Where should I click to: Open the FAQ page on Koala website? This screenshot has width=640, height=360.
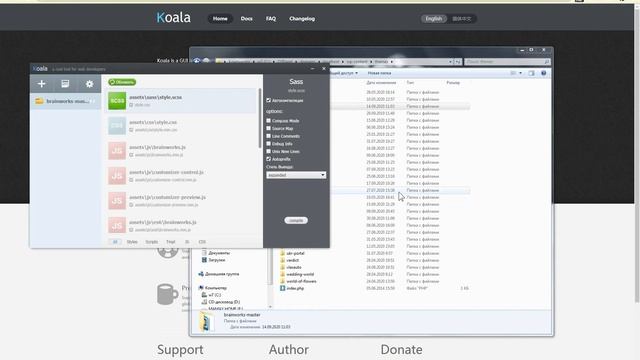point(271,19)
